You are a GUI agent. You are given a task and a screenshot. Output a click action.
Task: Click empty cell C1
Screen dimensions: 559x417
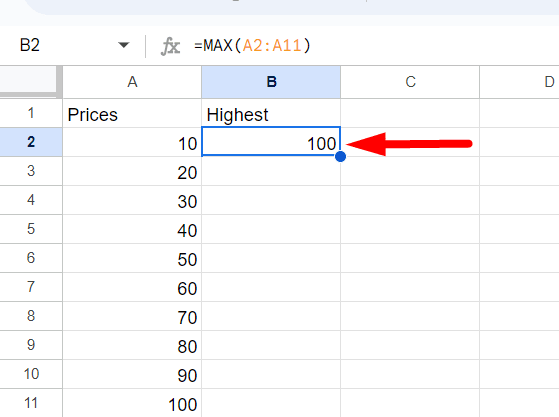[x=410, y=113]
